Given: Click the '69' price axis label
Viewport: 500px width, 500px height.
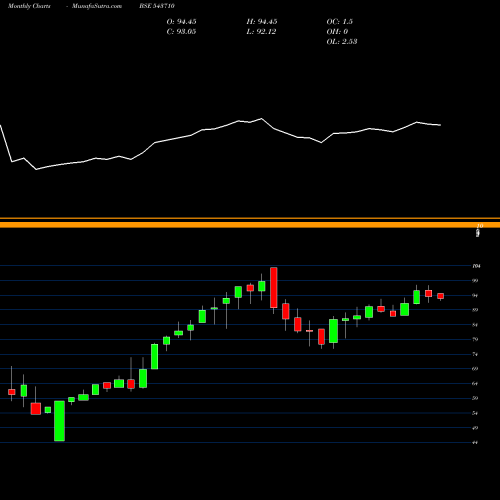Looking at the screenshot, I should [x=475, y=369].
